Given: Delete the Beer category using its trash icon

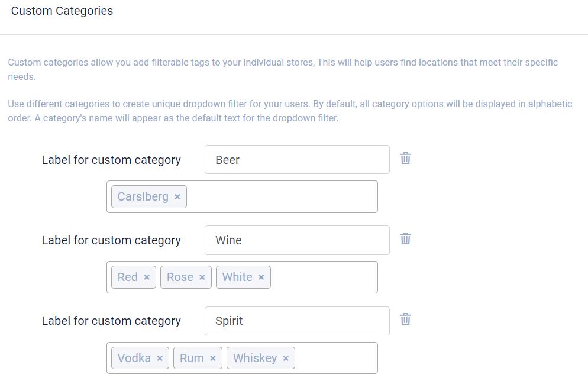Looking at the screenshot, I should tap(405, 158).
